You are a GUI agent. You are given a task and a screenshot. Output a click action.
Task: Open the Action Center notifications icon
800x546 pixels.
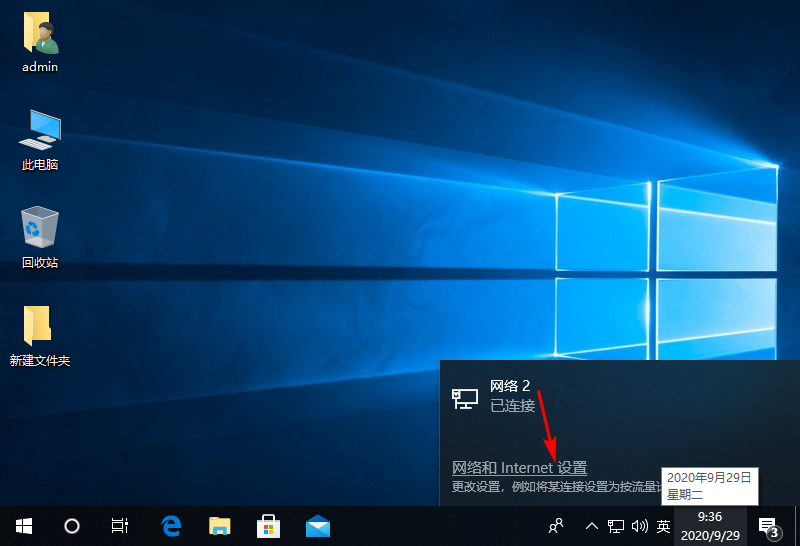768,526
